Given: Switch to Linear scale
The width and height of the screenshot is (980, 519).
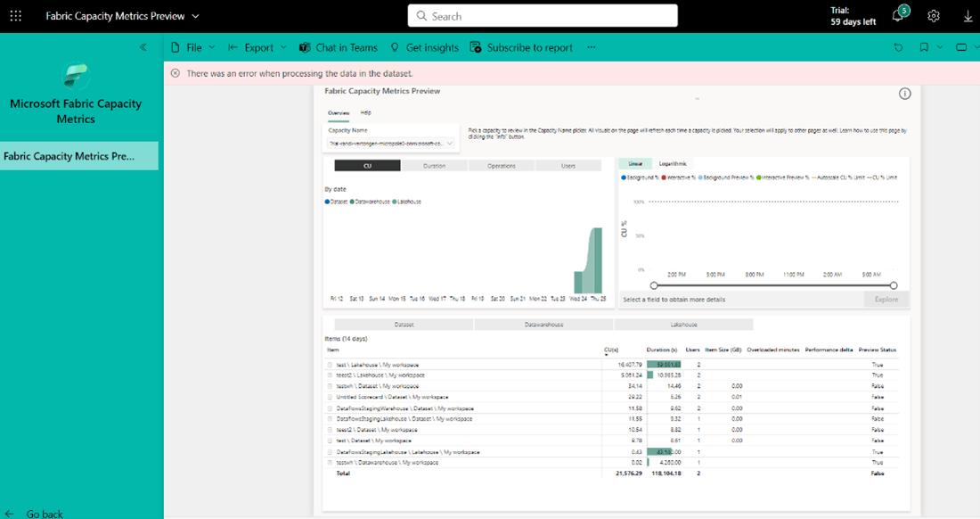Looking at the screenshot, I should point(635,164).
